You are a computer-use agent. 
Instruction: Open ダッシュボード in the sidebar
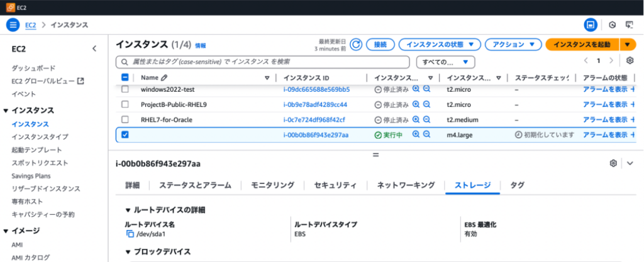click(34, 68)
